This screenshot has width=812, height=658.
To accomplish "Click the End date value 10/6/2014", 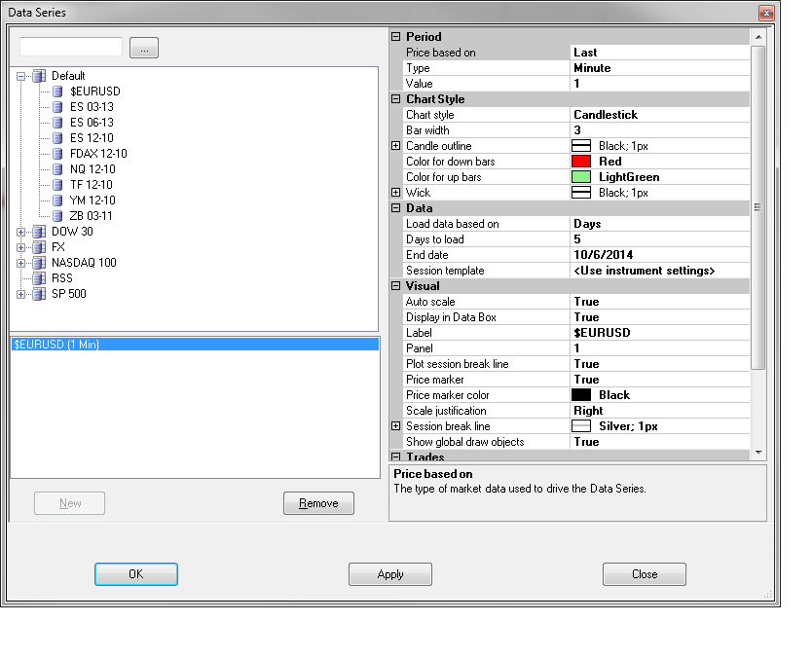I will pyautogui.click(x=604, y=255).
